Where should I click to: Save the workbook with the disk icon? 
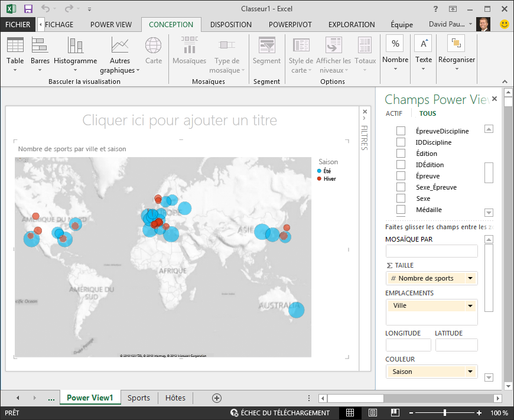point(28,9)
